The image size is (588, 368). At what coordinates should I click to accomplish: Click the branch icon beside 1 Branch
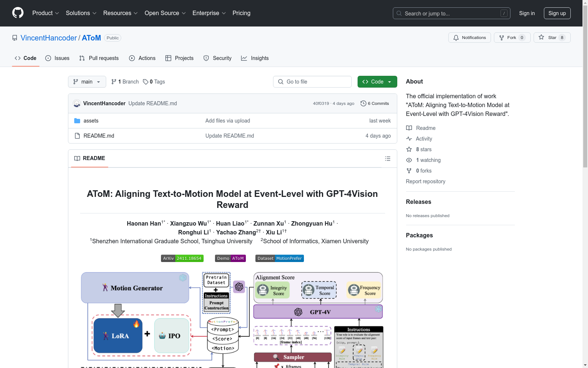pos(114,82)
